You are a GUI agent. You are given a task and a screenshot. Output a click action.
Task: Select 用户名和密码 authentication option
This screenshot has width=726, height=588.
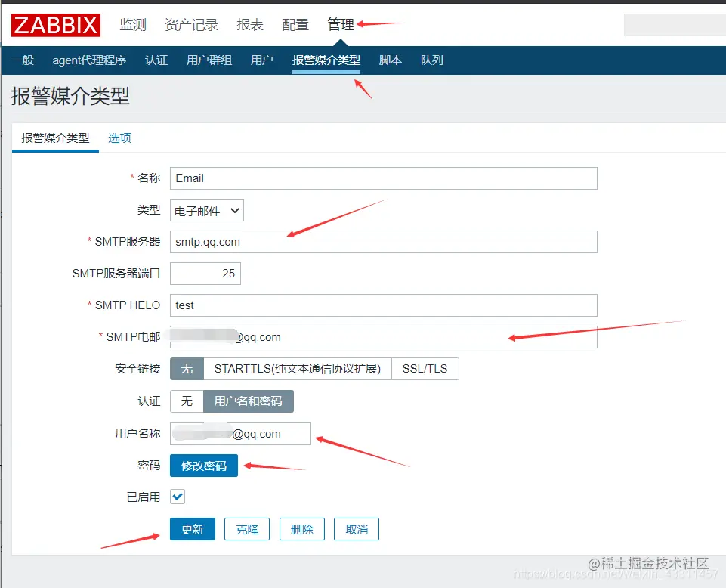pyautogui.click(x=249, y=401)
